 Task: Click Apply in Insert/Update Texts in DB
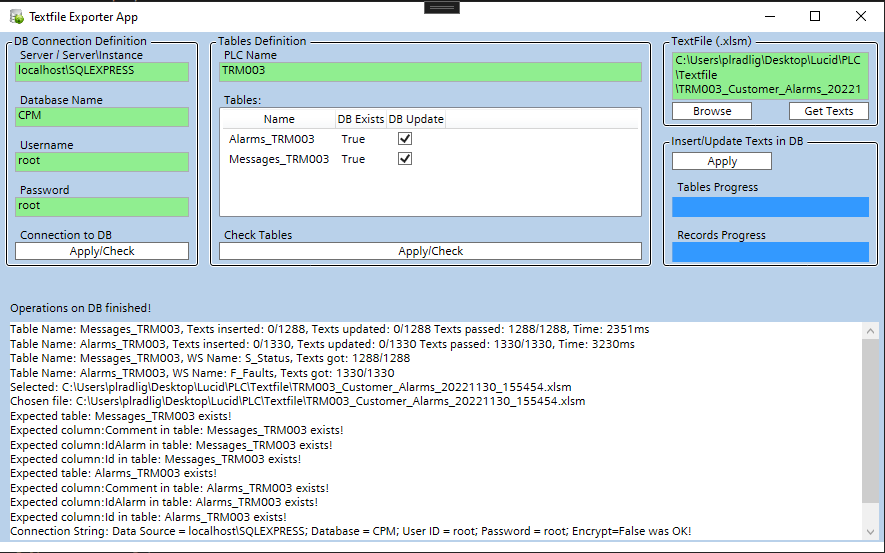[722, 161]
